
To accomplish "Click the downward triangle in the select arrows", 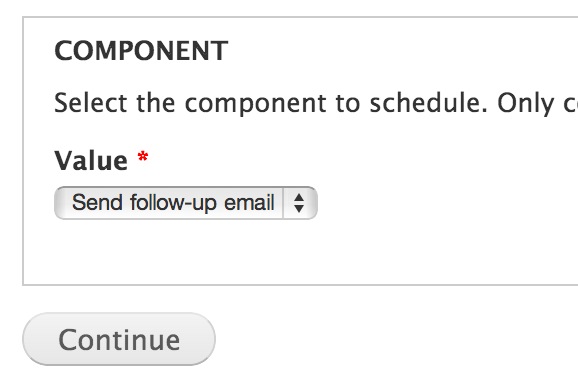I will click(299, 209).
